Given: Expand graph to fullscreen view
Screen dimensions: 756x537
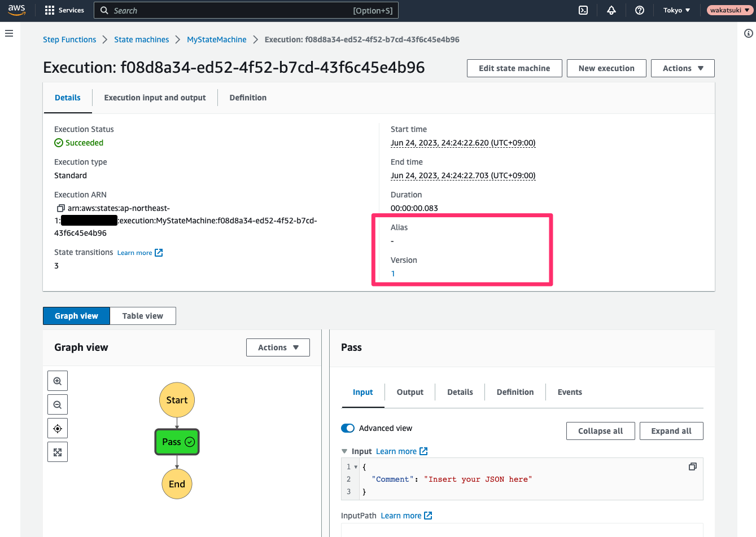Looking at the screenshot, I should tap(57, 451).
